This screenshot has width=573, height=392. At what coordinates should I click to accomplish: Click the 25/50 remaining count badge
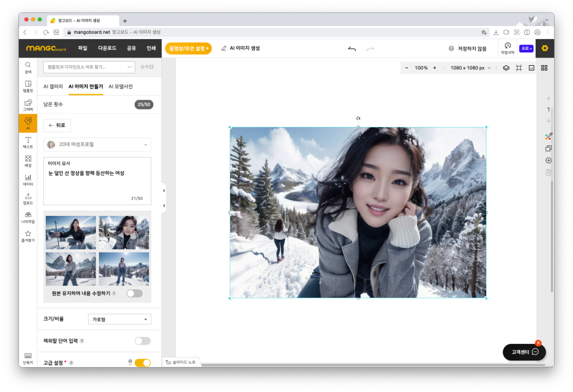pyautogui.click(x=144, y=104)
